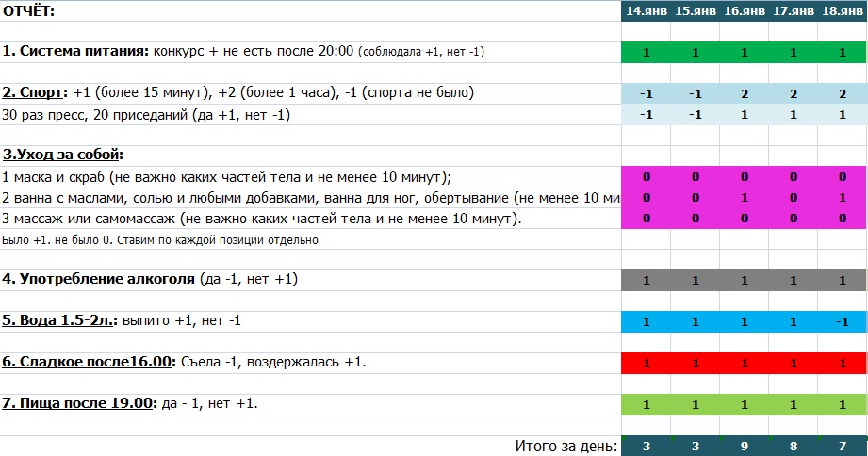Select daily total 3 under 14.янв
This screenshot has height=456, width=868.
pos(646,446)
